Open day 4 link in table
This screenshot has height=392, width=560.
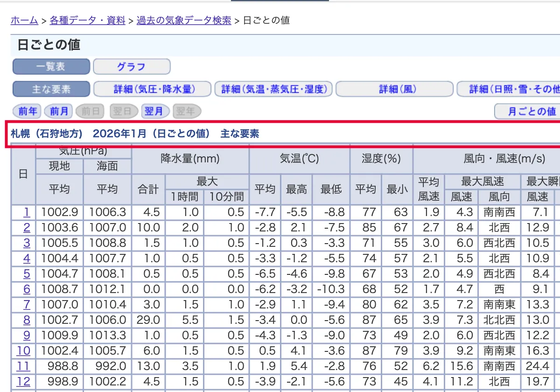[27, 259]
